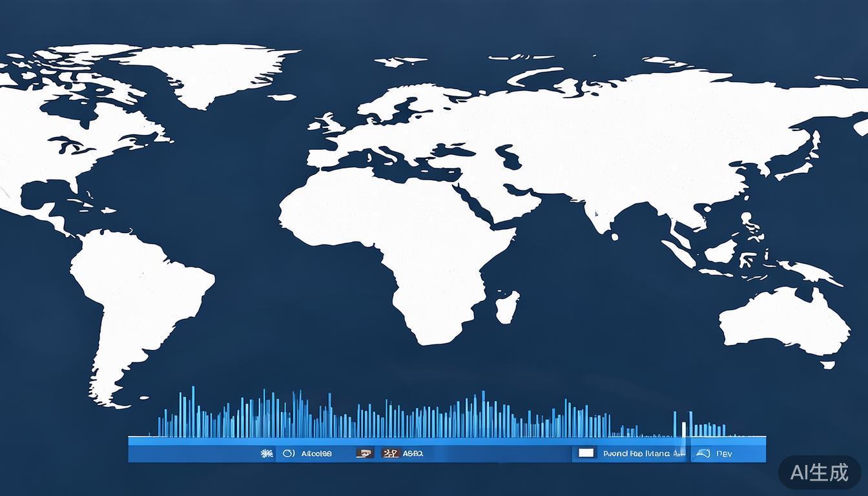Click the AI生成 badge

click(820, 473)
